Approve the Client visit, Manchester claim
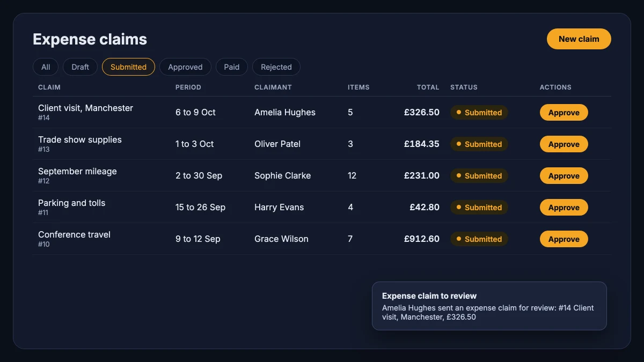 (563, 113)
